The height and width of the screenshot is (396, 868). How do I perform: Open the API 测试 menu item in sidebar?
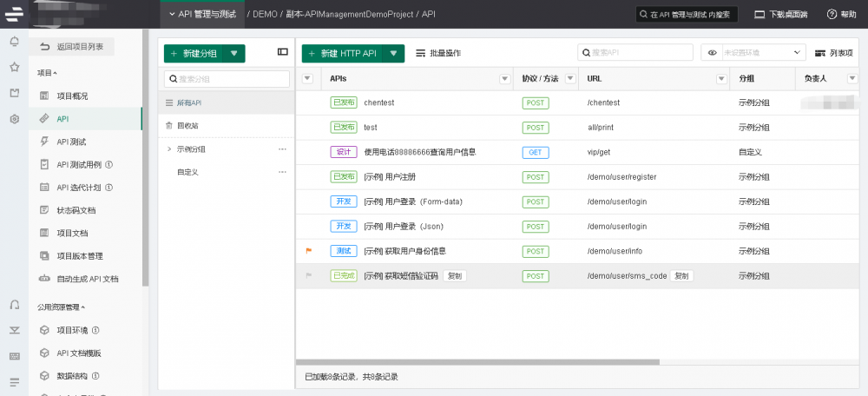(71, 142)
